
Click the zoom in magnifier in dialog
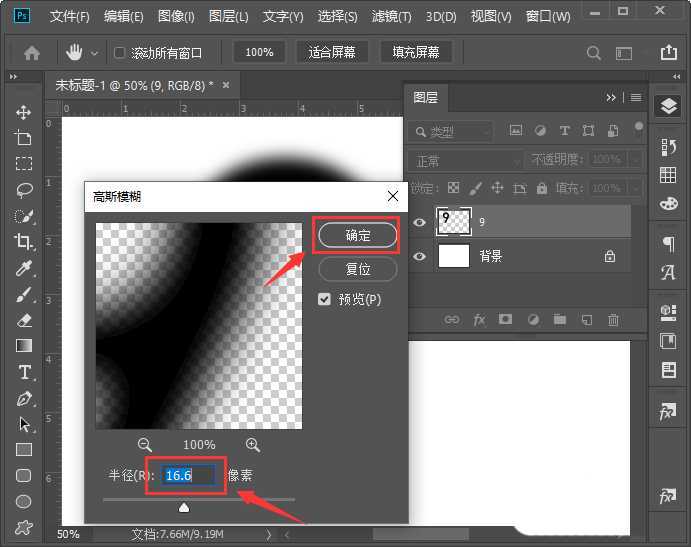pyautogui.click(x=252, y=444)
